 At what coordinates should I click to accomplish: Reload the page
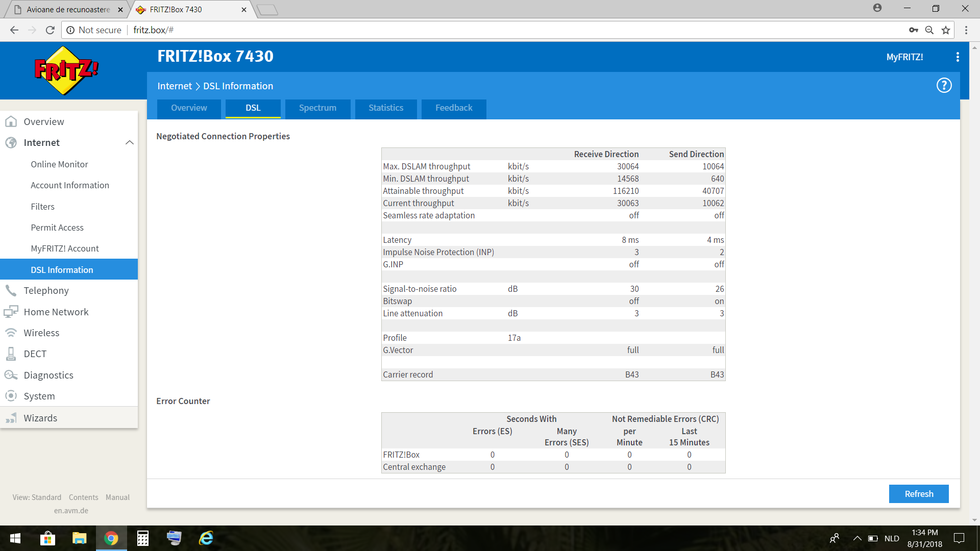50,30
